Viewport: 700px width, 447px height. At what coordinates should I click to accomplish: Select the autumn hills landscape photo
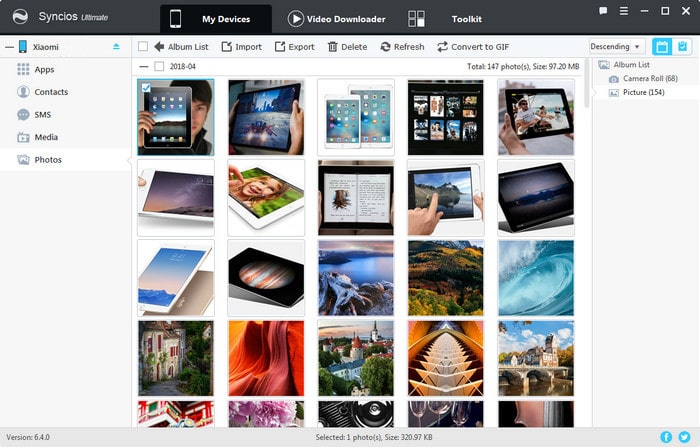(x=446, y=278)
